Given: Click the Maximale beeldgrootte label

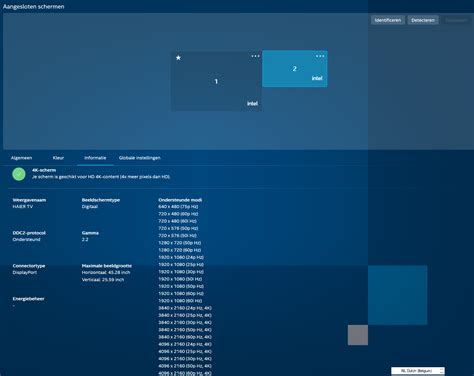Looking at the screenshot, I should 107,266.
